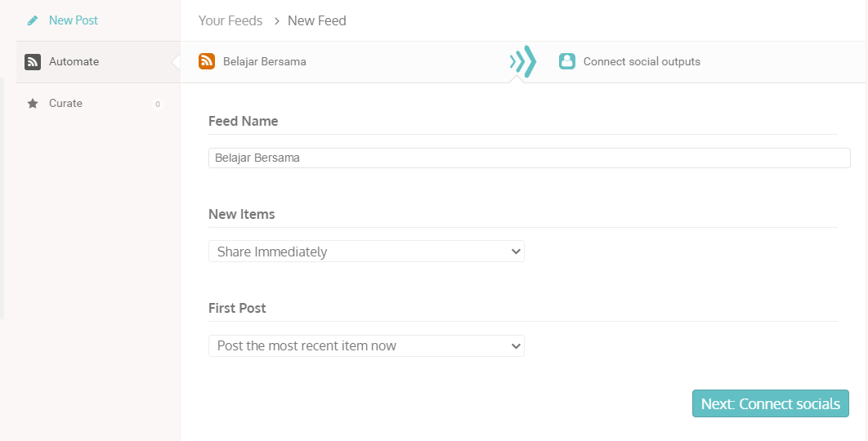The height and width of the screenshot is (441, 868).
Task: Select the Belajar Bersama feed step
Action: click(x=264, y=61)
